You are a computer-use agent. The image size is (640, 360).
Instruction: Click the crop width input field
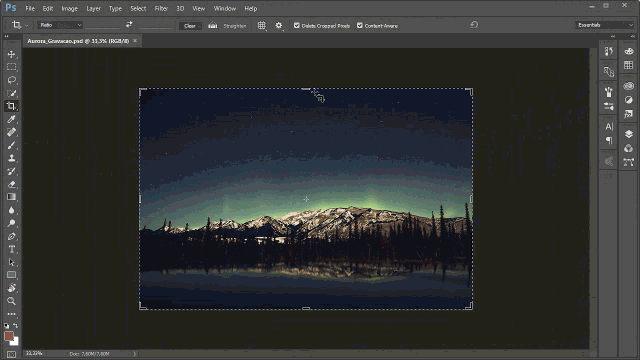click(x=103, y=25)
